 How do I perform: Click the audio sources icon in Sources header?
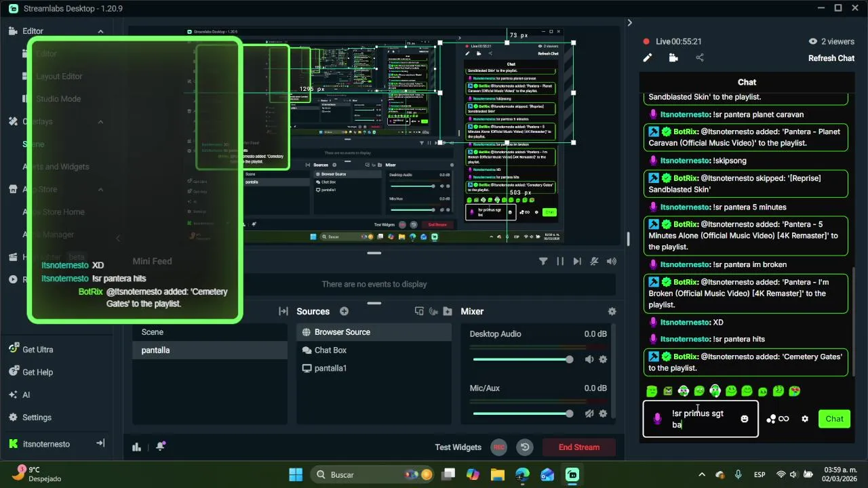click(x=433, y=311)
